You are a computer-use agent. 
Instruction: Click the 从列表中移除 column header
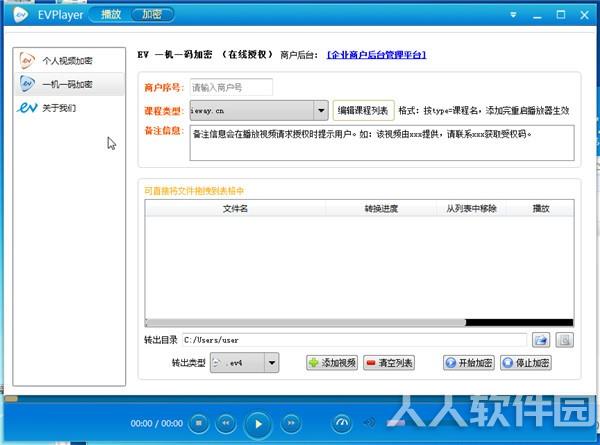tap(471, 209)
